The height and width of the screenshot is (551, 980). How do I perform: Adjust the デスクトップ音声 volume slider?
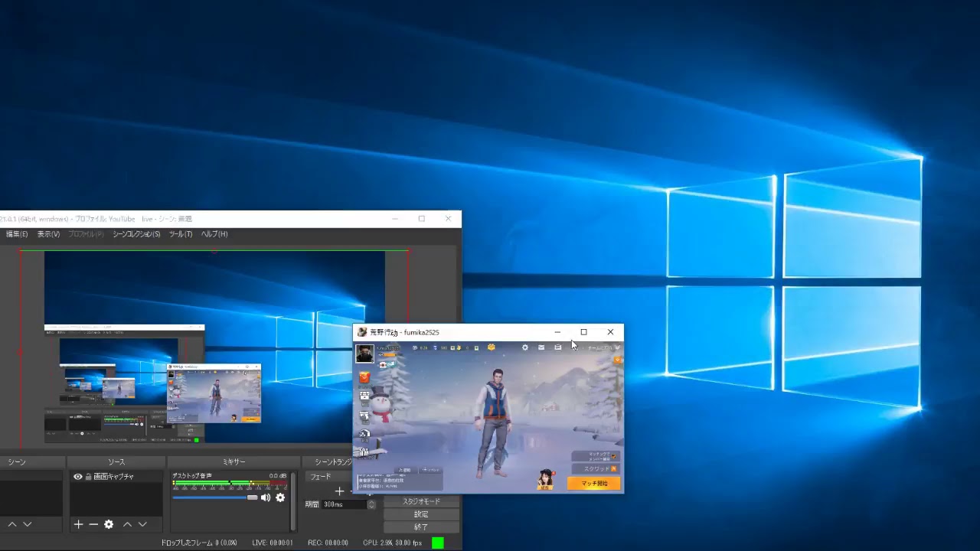tap(215, 497)
